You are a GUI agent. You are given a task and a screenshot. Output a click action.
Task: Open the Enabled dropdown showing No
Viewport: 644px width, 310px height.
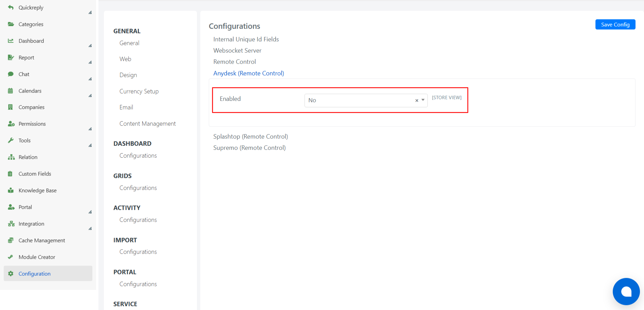pos(366,100)
